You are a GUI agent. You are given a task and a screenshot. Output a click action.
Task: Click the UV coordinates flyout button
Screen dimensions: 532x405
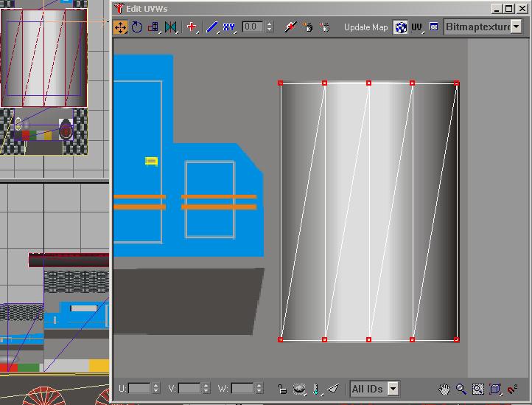417,27
